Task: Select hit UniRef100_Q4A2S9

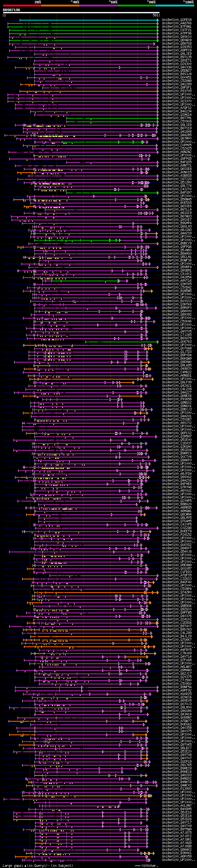Action: pos(176,233)
